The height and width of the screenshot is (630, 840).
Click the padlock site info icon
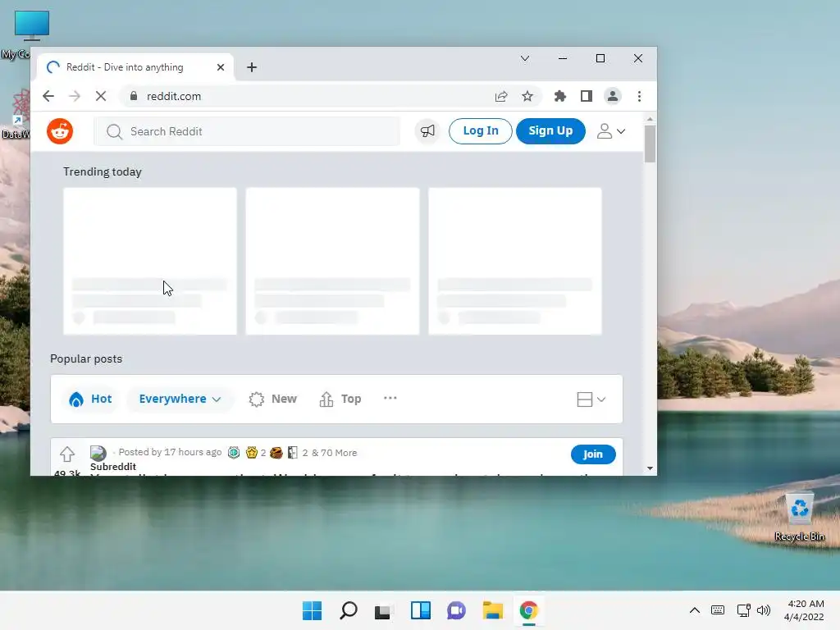(134, 96)
